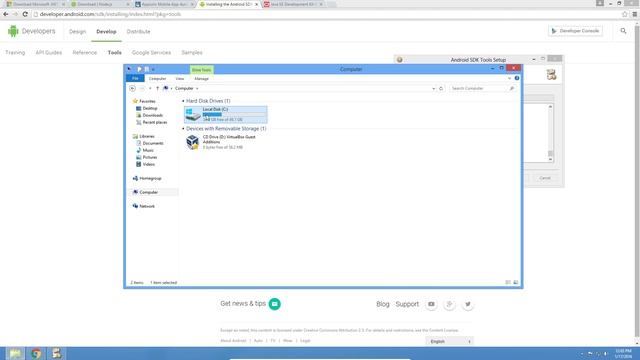Open the Samples navigation link
The height and width of the screenshot is (360, 640).
click(x=192, y=53)
